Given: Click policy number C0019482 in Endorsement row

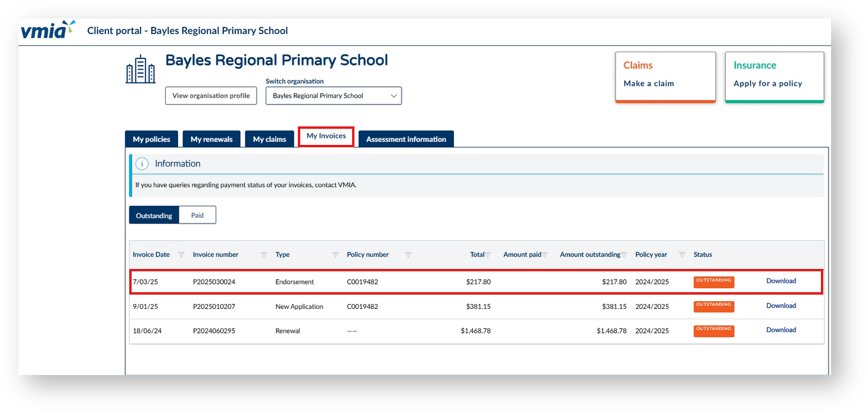Looking at the screenshot, I should pyautogui.click(x=362, y=282).
